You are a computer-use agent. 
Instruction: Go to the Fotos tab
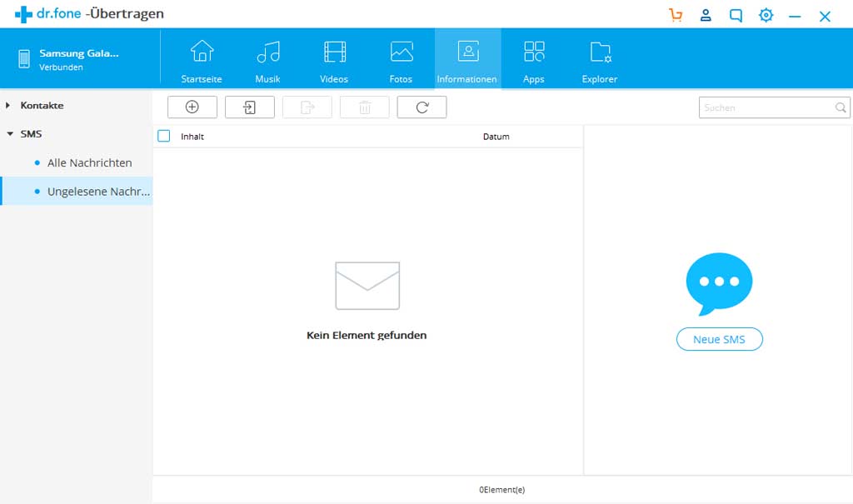point(401,60)
